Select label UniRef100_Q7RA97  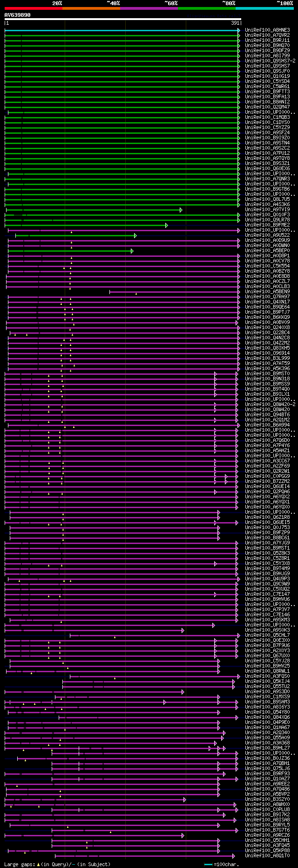(x=267, y=297)
